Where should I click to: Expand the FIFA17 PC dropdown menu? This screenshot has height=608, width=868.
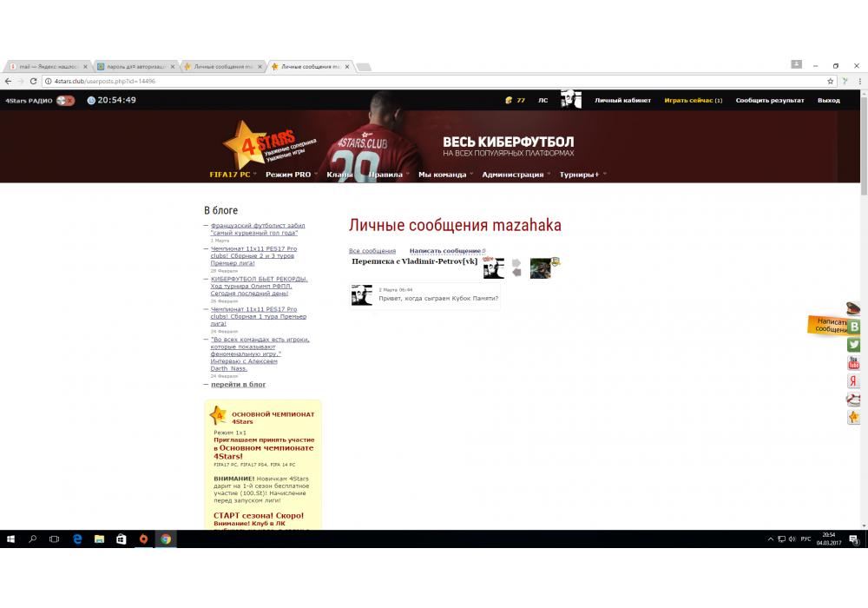[231, 175]
